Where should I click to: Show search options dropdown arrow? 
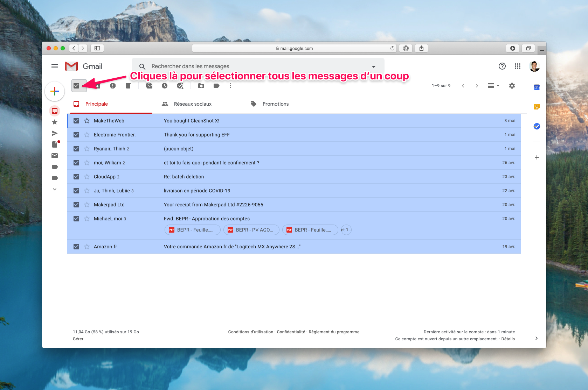click(374, 66)
